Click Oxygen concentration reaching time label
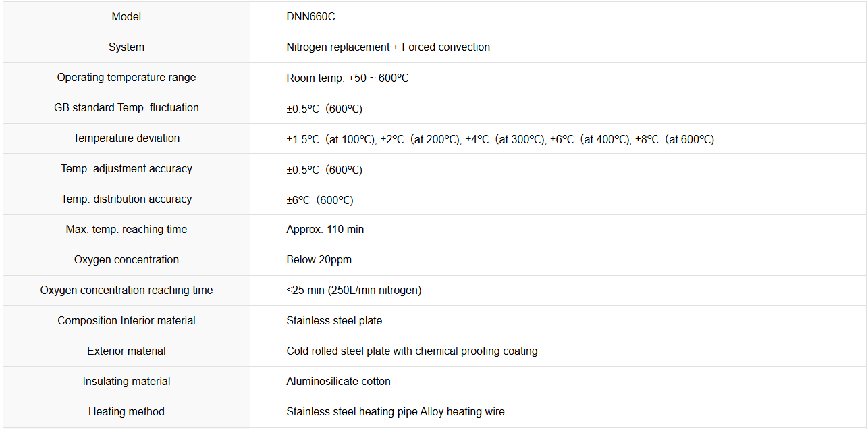The width and height of the screenshot is (868, 429). tap(126, 291)
